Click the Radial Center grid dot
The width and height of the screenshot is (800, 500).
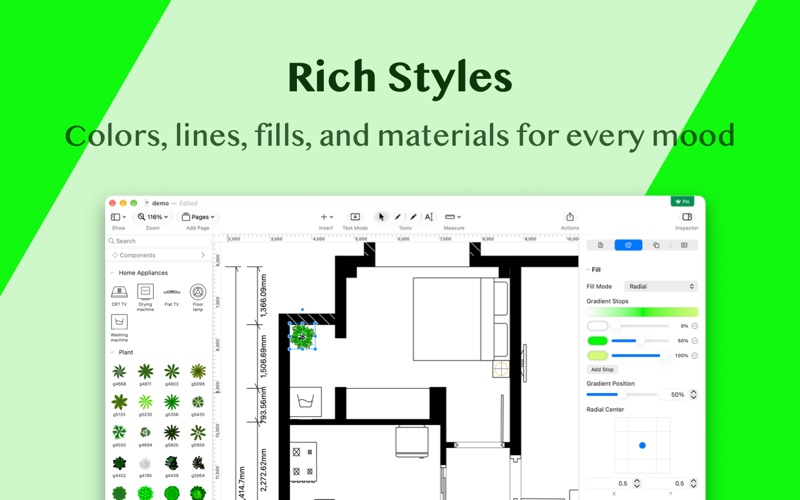tap(642, 445)
